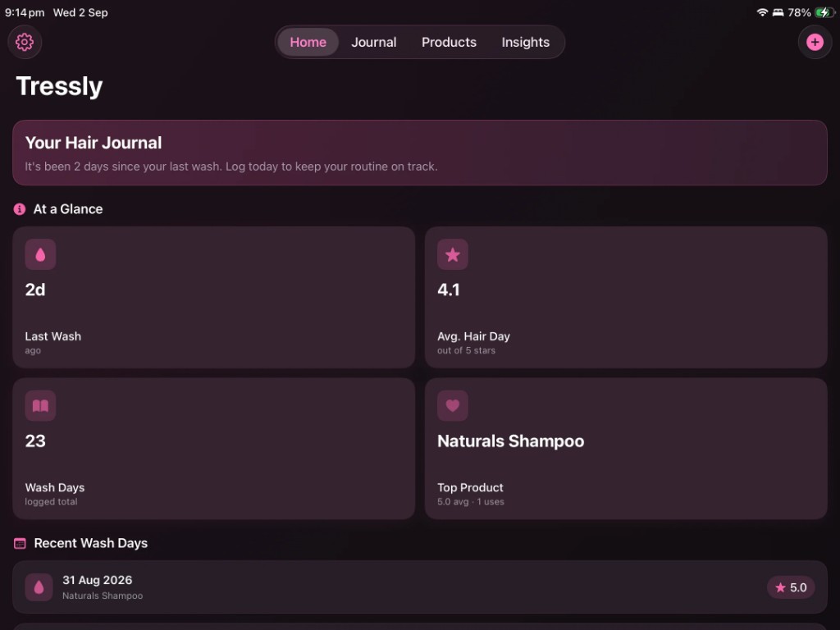840x630 pixels.
Task: Switch to the Journal tab
Action: tap(373, 42)
